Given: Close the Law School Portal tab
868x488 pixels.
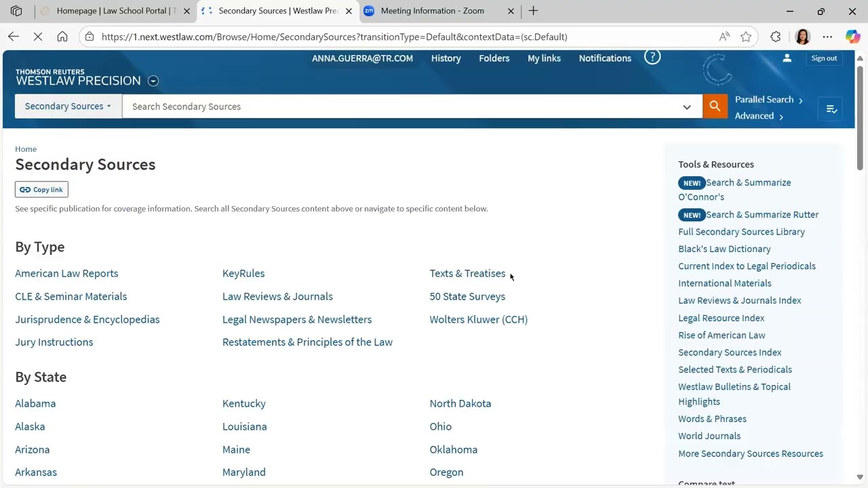Looking at the screenshot, I should pyautogui.click(x=186, y=11).
